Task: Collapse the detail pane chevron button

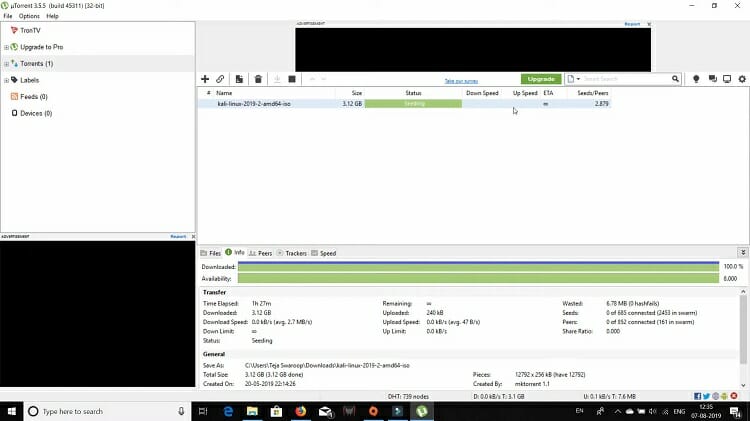Action: [743, 253]
